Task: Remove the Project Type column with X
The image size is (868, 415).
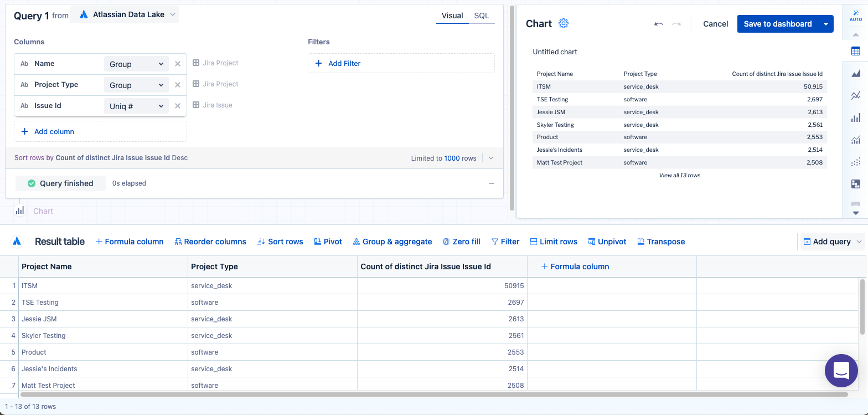Action: tap(178, 85)
